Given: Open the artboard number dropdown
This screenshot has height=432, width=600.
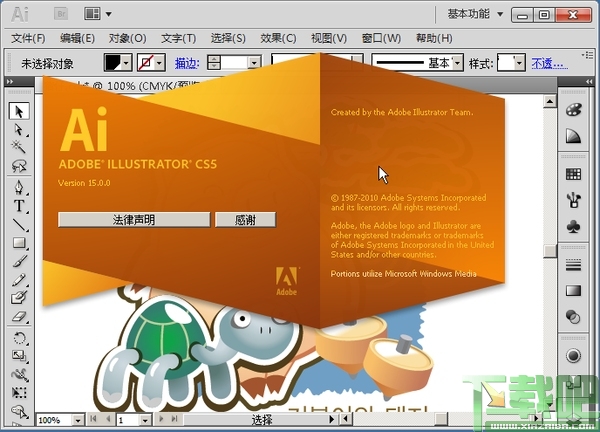Looking at the screenshot, I should click(x=145, y=420).
